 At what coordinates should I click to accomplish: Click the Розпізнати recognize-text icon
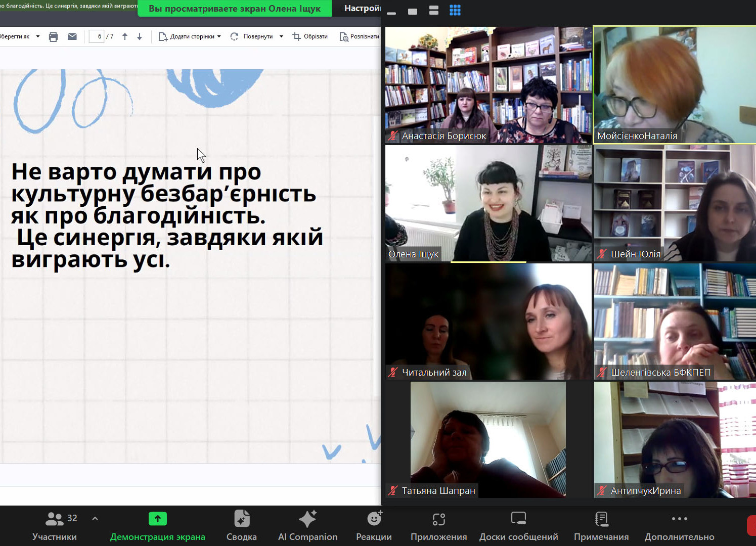(344, 36)
